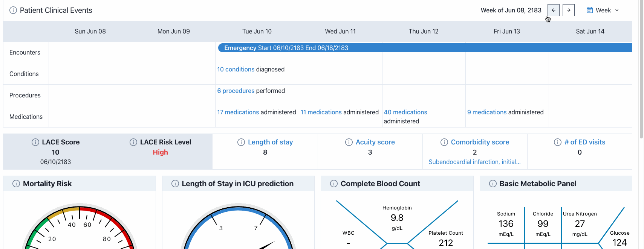Click calendar icon next to Week
Viewport: 644px width, 249px height.
point(590,10)
